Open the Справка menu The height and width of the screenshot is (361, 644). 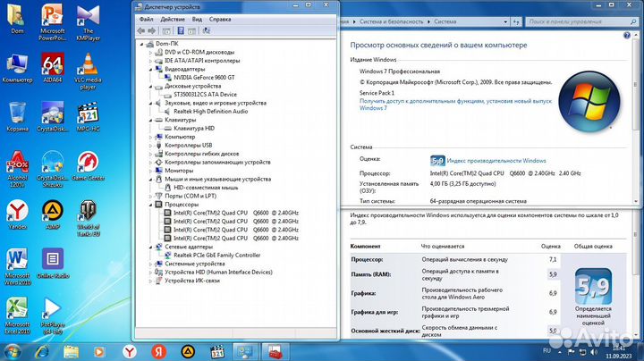220,20
